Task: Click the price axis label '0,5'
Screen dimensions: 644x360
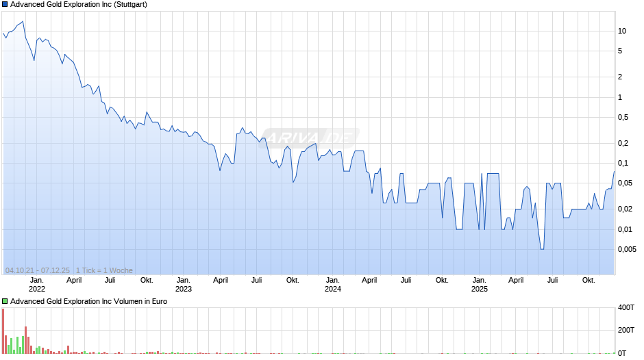Action: pyautogui.click(x=623, y=118)
